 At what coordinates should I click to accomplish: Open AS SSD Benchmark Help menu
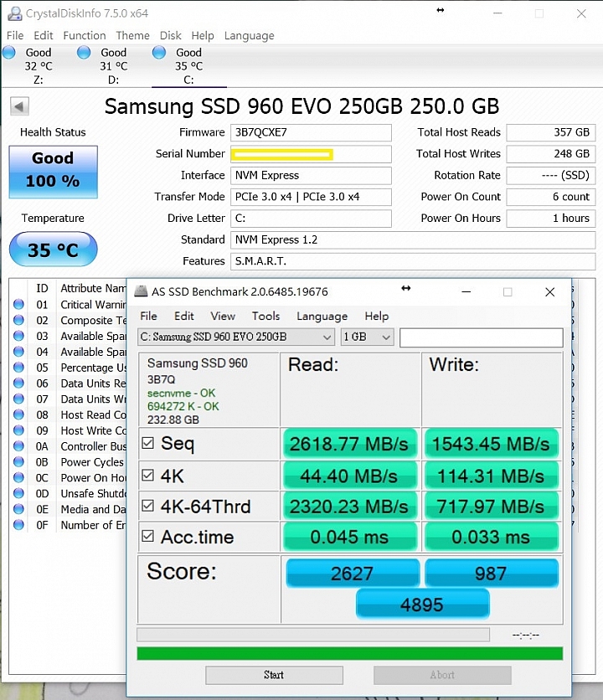(x=377, y=317)
